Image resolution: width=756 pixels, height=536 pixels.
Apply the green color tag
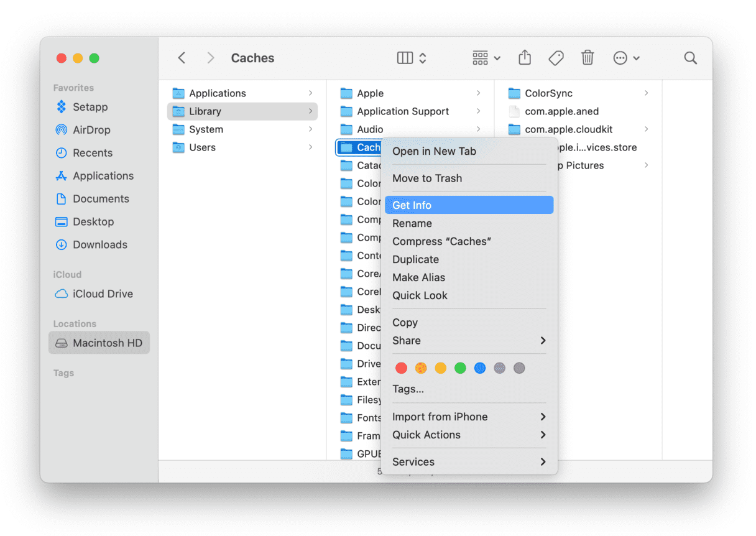pos(460,368)
